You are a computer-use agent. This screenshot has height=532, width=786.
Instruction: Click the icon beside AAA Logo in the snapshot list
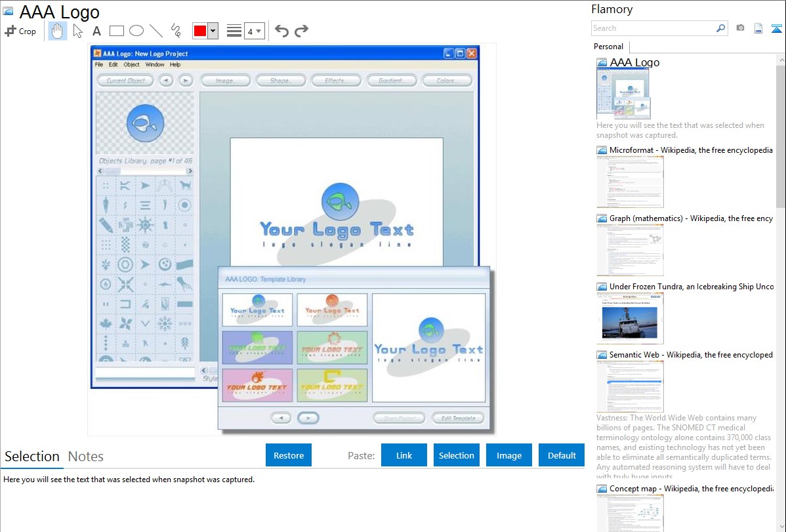coord(602,63)
